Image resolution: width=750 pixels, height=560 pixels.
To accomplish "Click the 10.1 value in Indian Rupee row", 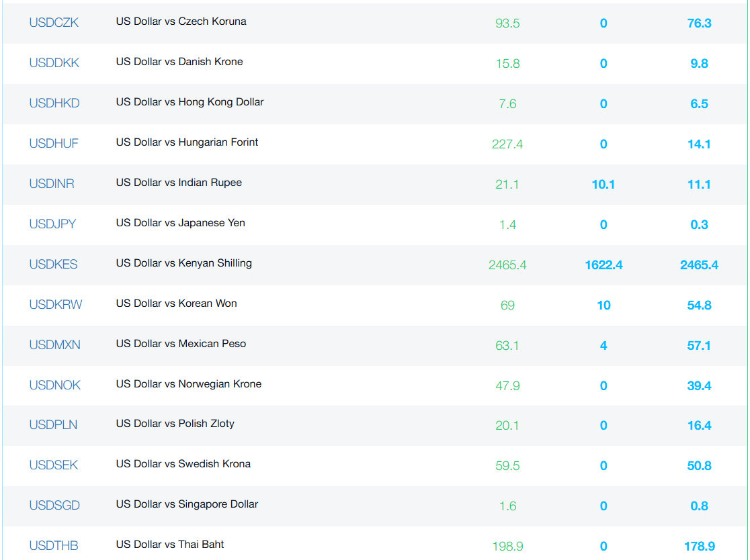I will click(603, 185).
